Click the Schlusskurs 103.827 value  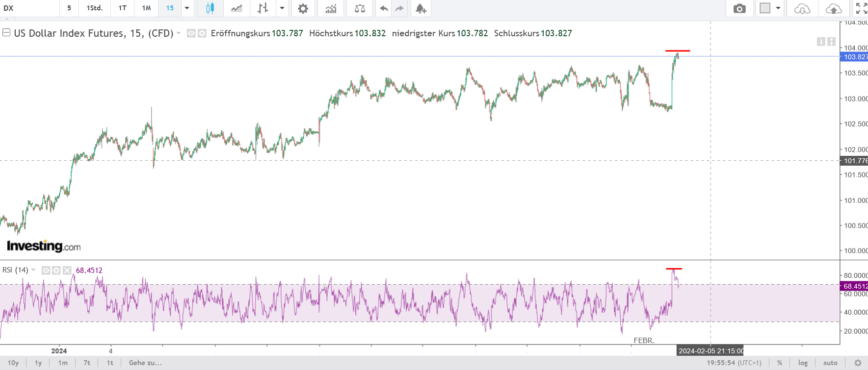click(556, 33)
